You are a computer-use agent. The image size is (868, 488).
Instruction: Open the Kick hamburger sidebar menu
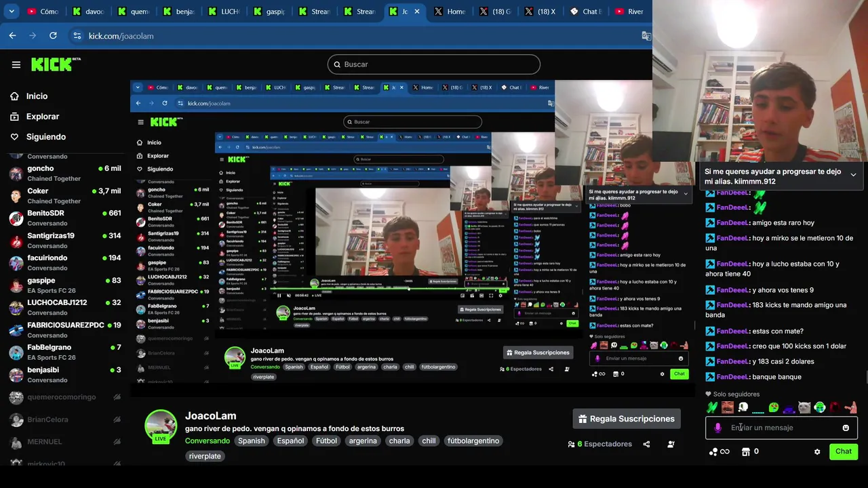[x=16, y=64]
